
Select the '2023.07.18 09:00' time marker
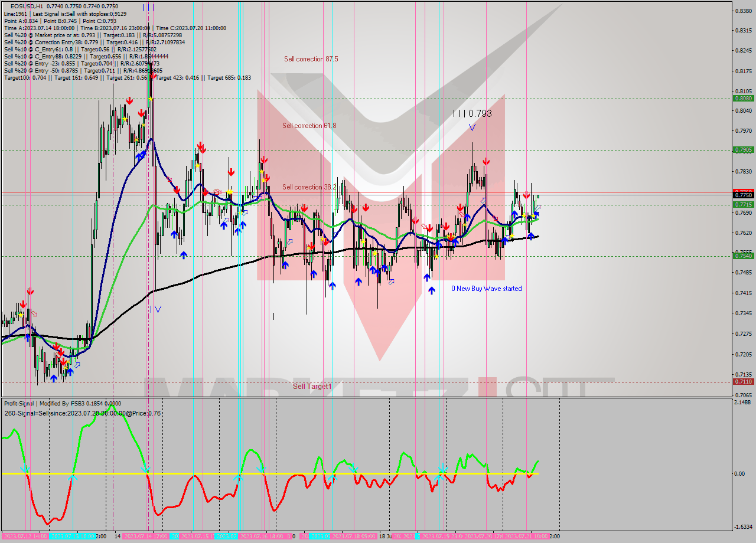(353, 536)
